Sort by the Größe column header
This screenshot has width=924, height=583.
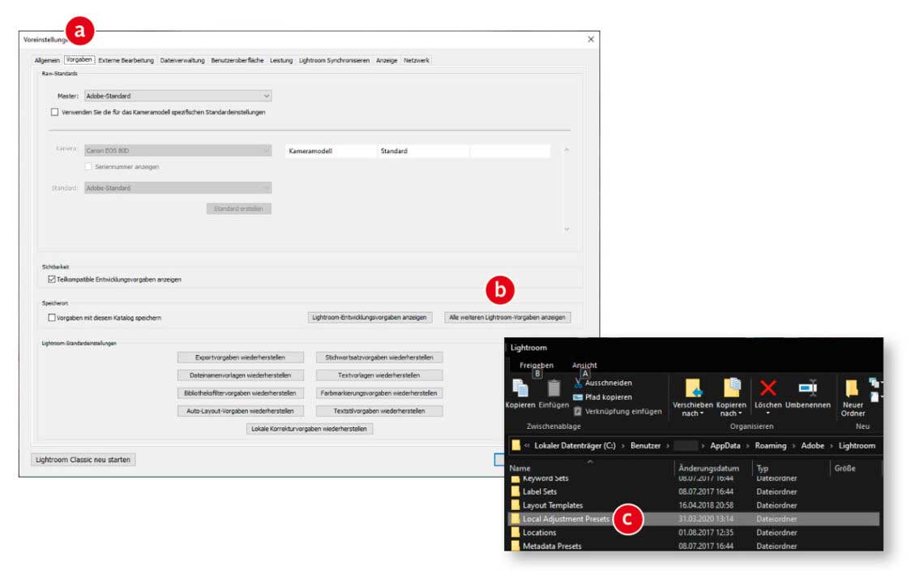tap(845, 468)
